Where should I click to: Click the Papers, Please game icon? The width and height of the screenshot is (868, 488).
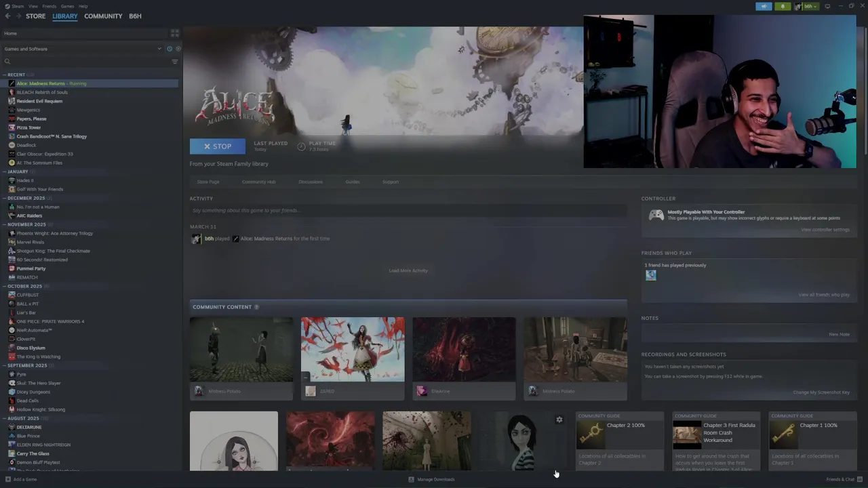12,119
